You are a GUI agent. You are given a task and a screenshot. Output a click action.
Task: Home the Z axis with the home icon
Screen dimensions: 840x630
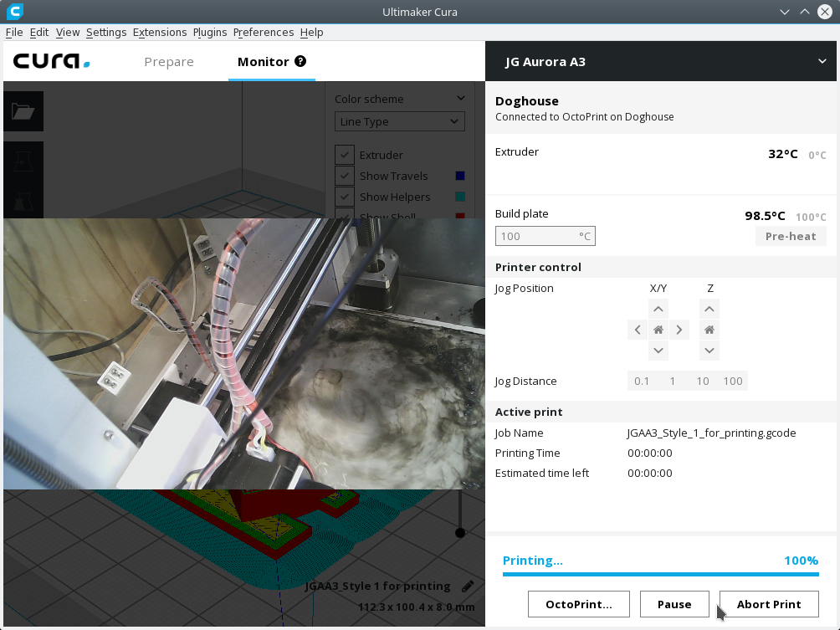pyautogui.click(x=709, y=329)
